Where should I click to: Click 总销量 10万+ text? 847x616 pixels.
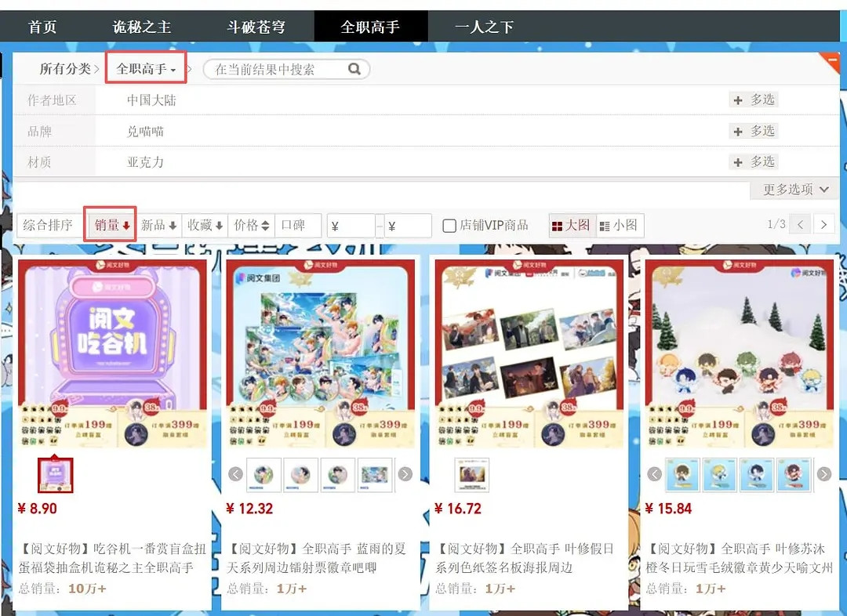point(62,589)
